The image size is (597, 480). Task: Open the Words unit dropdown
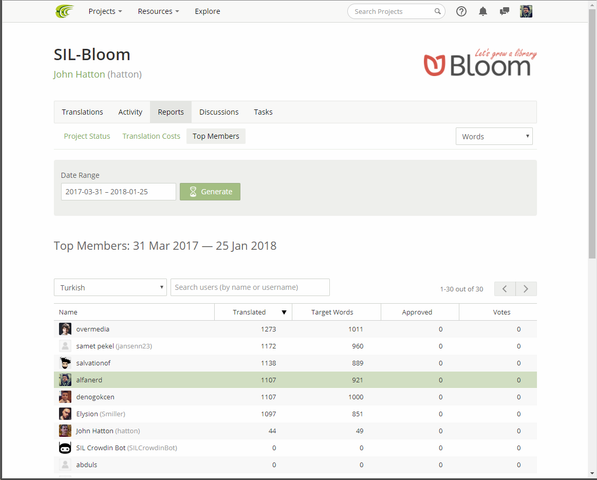point(494,136)
